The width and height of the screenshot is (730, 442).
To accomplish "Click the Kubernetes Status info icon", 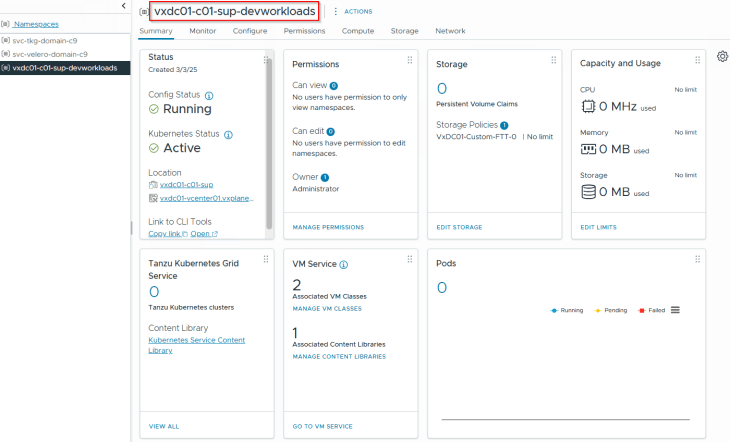I will click(229, 134).
